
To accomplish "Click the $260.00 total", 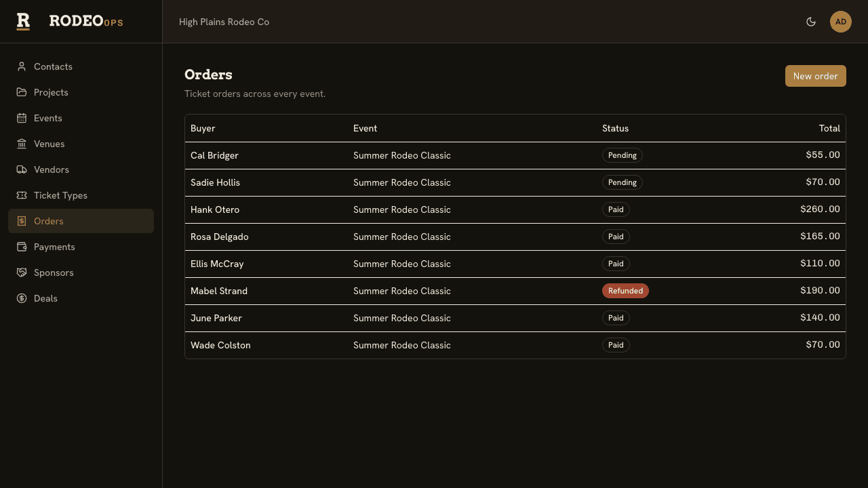I will coord(820,209).
